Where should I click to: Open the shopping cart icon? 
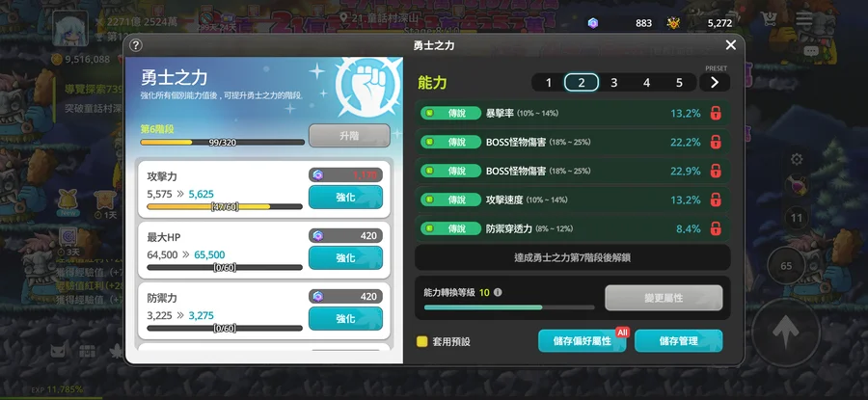coord(769,19)
